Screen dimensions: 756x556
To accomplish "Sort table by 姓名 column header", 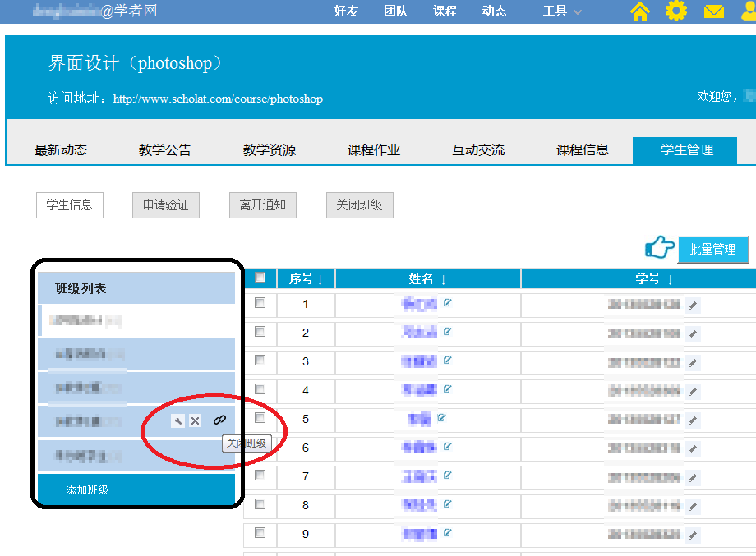I will [x=427, y=279].
